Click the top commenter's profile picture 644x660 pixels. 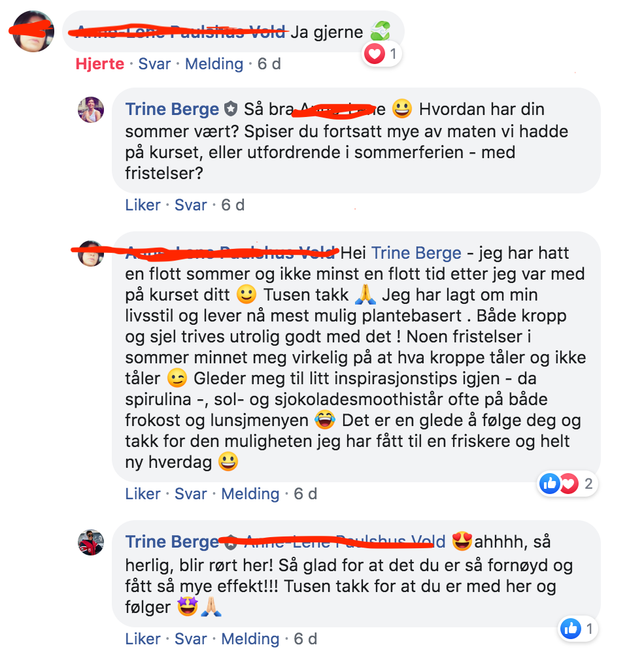33,31
